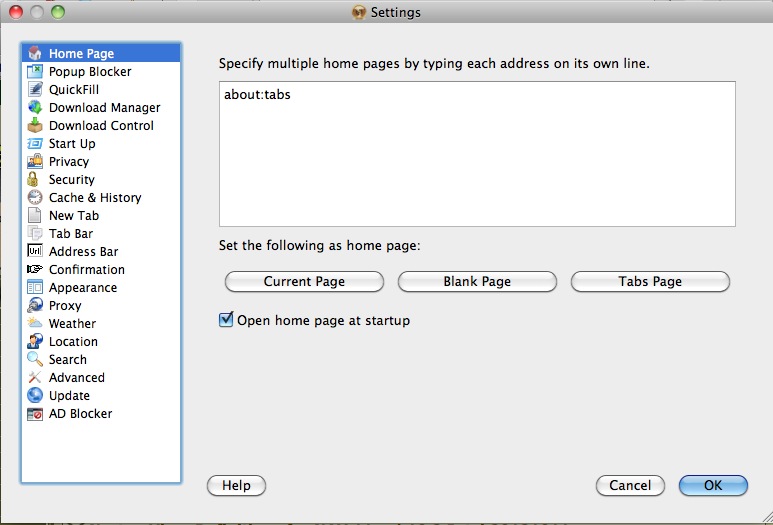Open the Tab Bar settings section

[x=70, y=234]
